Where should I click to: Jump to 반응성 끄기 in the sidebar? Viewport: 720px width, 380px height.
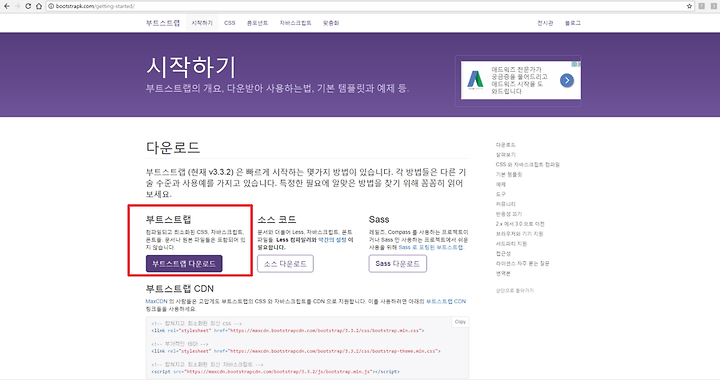[508, 214]
